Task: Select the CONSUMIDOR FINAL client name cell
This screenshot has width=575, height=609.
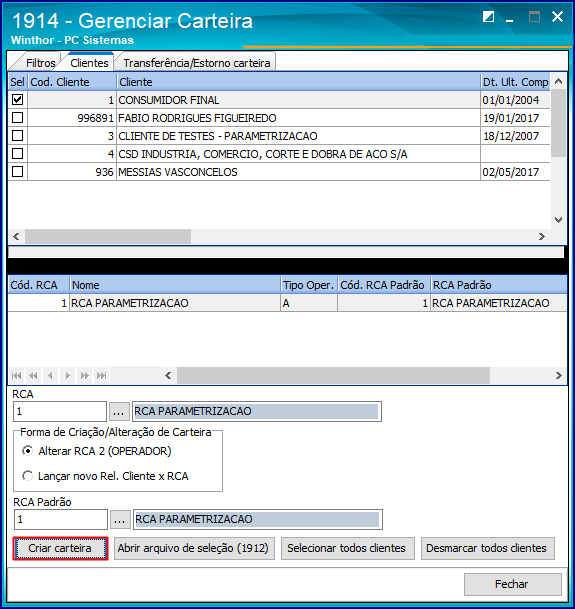Action: 298,100
